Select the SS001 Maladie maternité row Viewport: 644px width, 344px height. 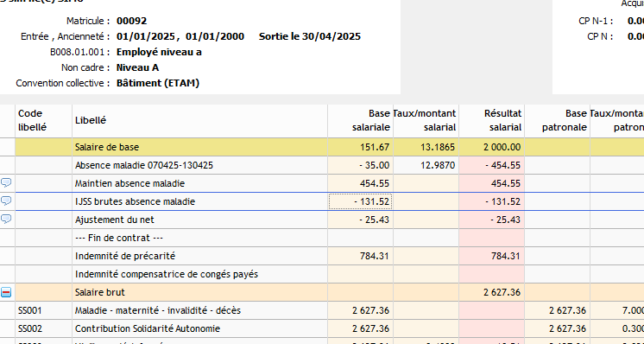pyautogui.click(x=322, y=310)
